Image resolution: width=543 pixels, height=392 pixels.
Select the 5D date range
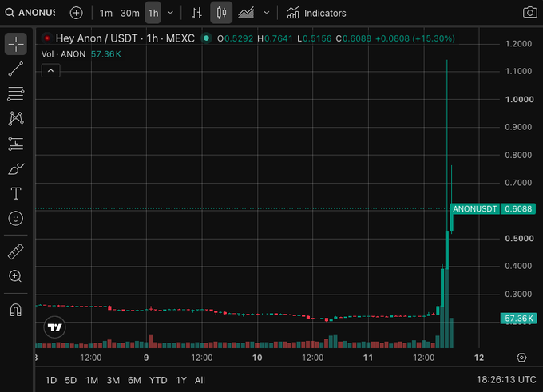click(x=70, y=380)
